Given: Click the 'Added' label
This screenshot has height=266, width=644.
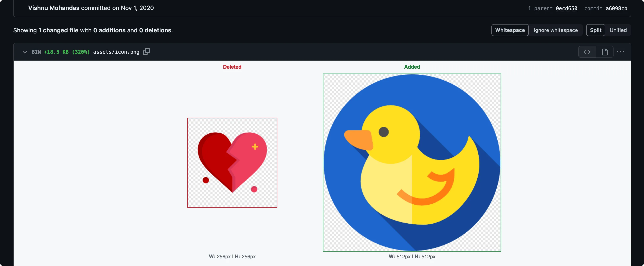Looking at the screenshot, I should (412, 67).
